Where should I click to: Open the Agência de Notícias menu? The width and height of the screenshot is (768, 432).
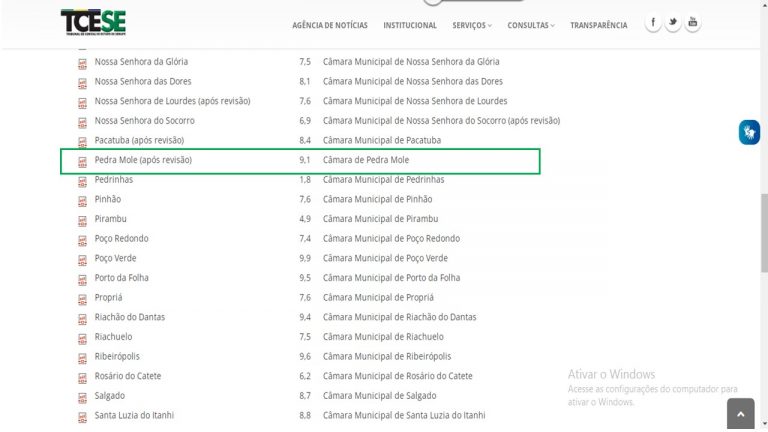point(330,25)
